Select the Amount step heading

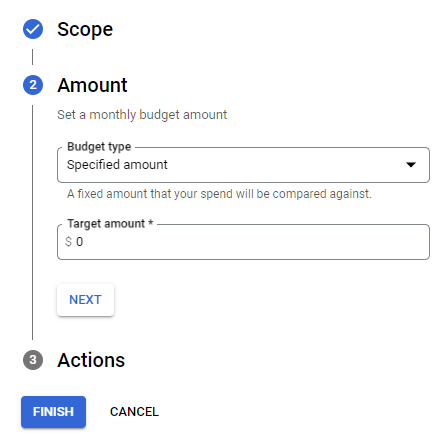click(92, 85)
